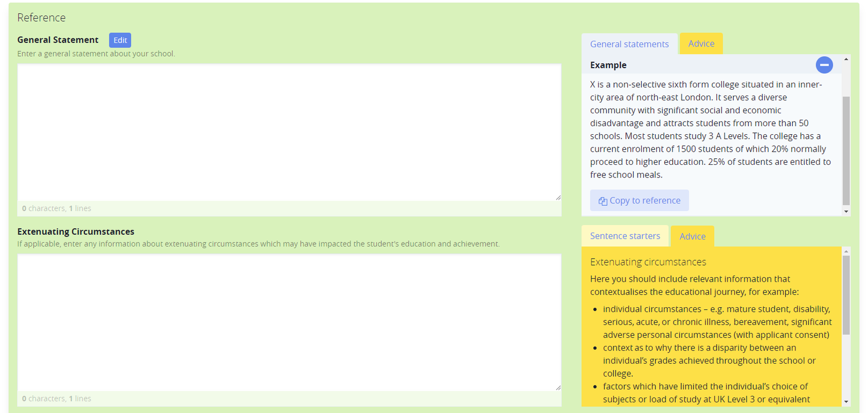Click the bold "Extenuating Circumstances" field label
Screen dimensions: 868x413
(76, 232)
